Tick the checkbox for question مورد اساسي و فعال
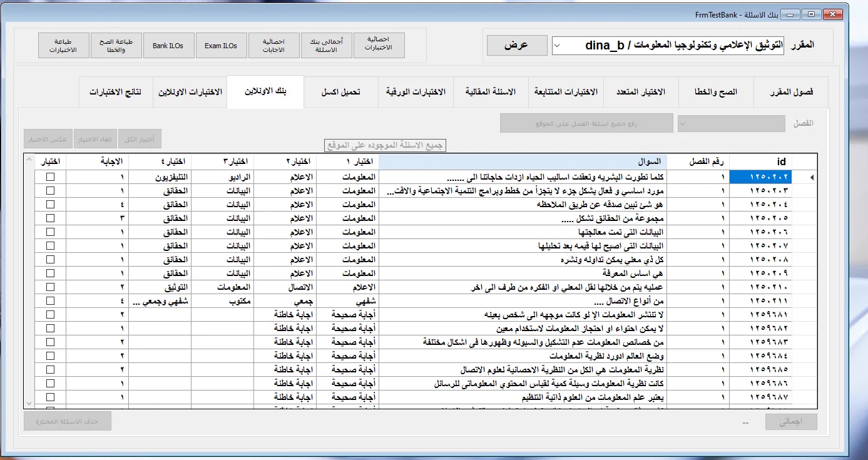 click(x=50, y=191)
